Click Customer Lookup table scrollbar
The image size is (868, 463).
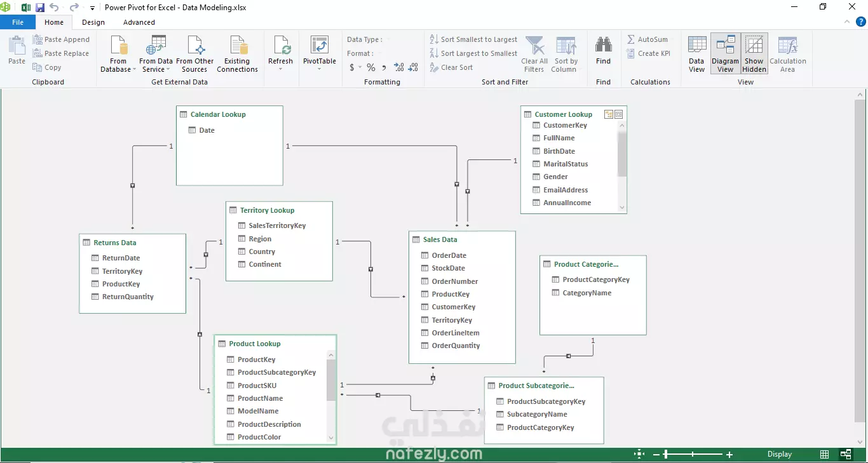pyautogui.click(x=622, y=154)
